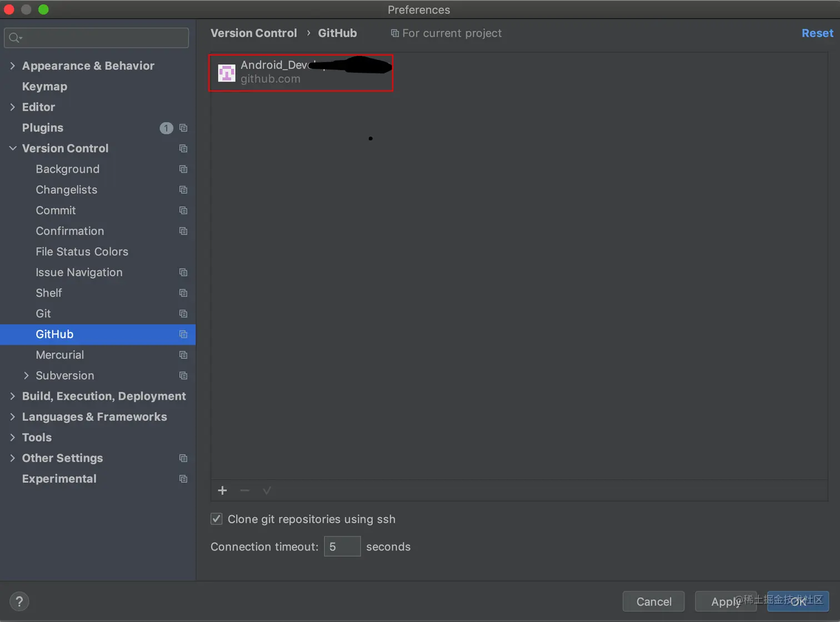Open Experimental settings page
The height and width of the screenshot is (622, 840).
[x=59, y=479]
